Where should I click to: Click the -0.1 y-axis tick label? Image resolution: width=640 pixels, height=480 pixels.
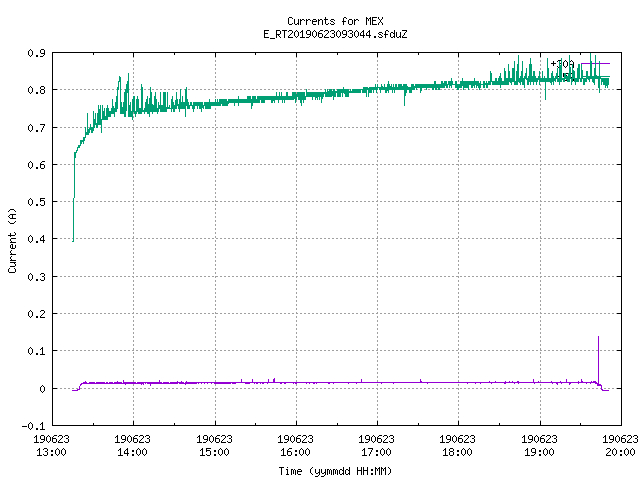coord(33,426)
